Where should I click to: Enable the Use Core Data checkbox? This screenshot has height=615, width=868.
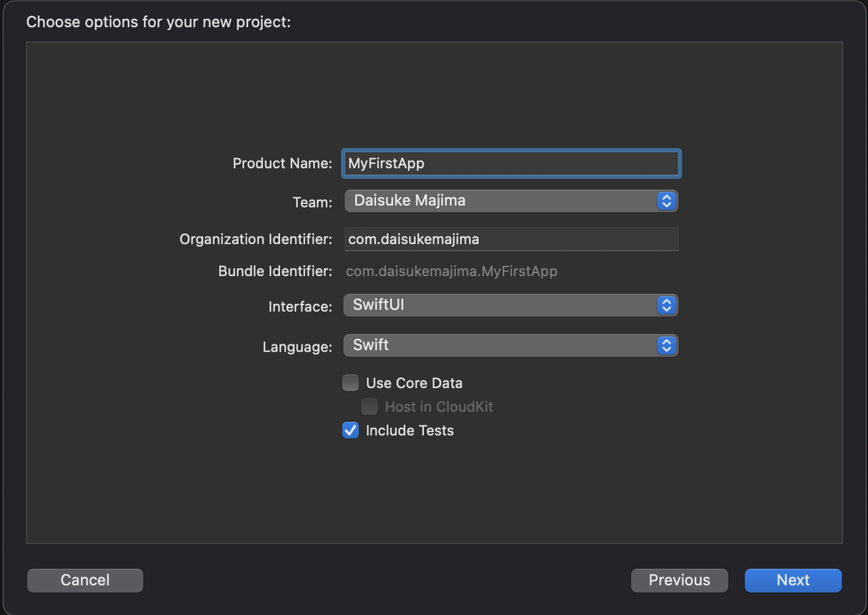(351, 383)
